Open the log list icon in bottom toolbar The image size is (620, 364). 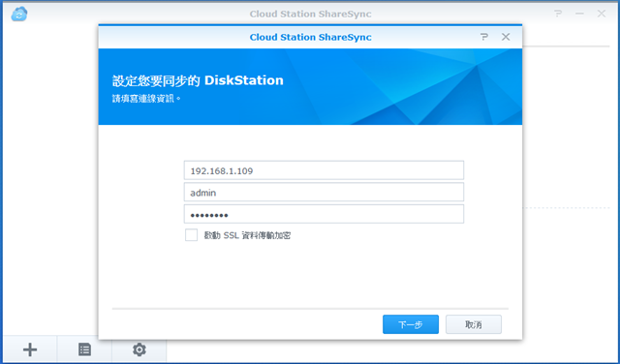point(84,349)
